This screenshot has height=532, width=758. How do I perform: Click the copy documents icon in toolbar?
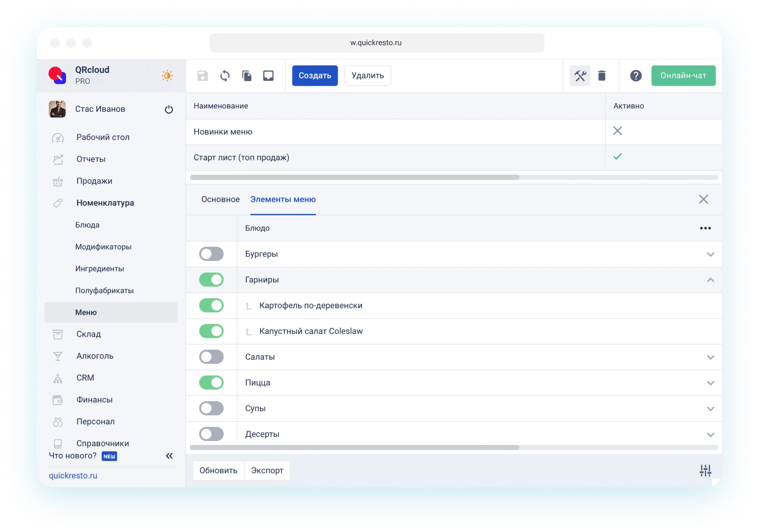point(247,76)
